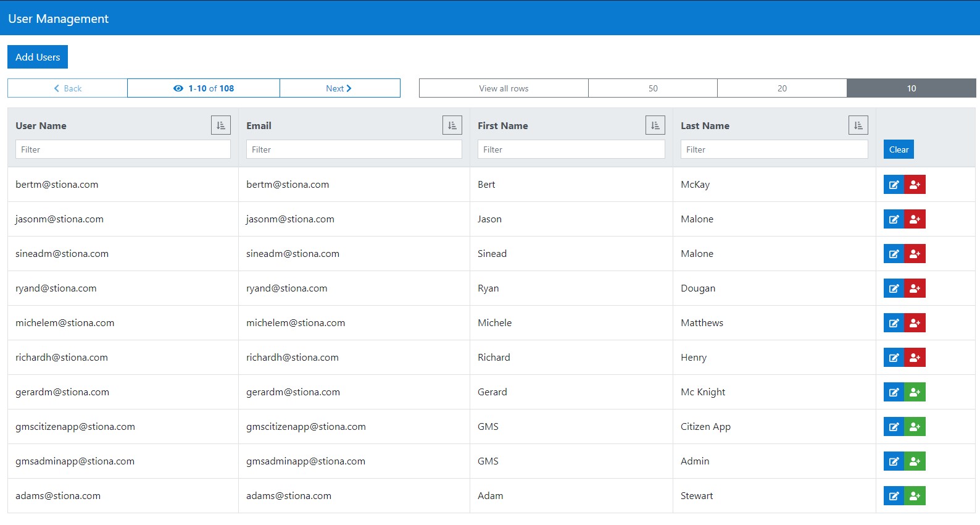Sort by User Name column
This screenshot has width=980, height=525.
[221, 125]
